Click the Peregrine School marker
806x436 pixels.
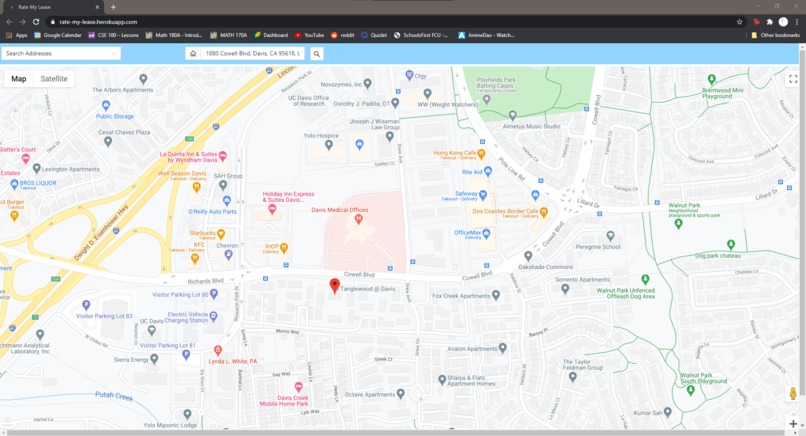(x=611, y=236)
